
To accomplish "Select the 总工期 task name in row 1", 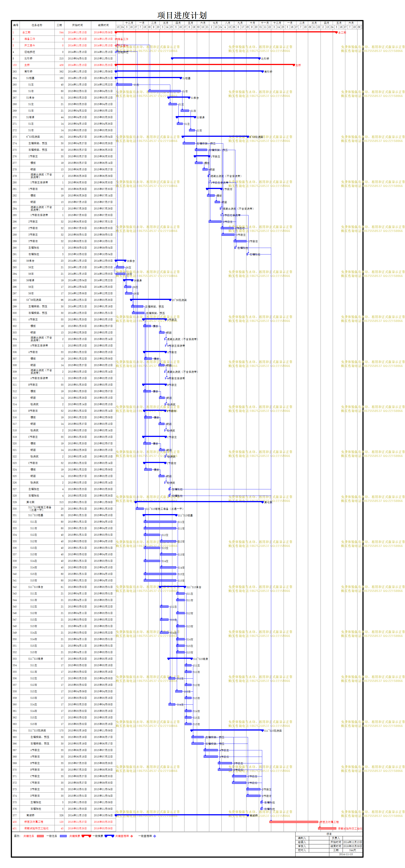I will click(x=26, y=33).
